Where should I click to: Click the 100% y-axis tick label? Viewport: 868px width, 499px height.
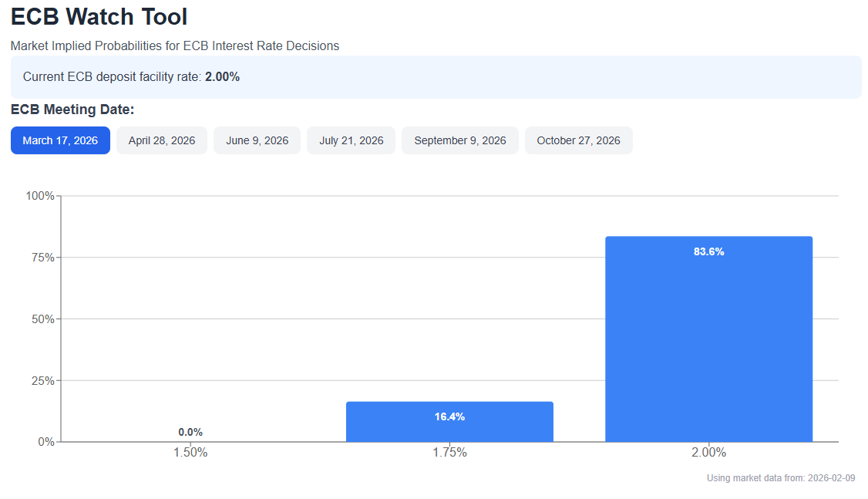point(40,196)
